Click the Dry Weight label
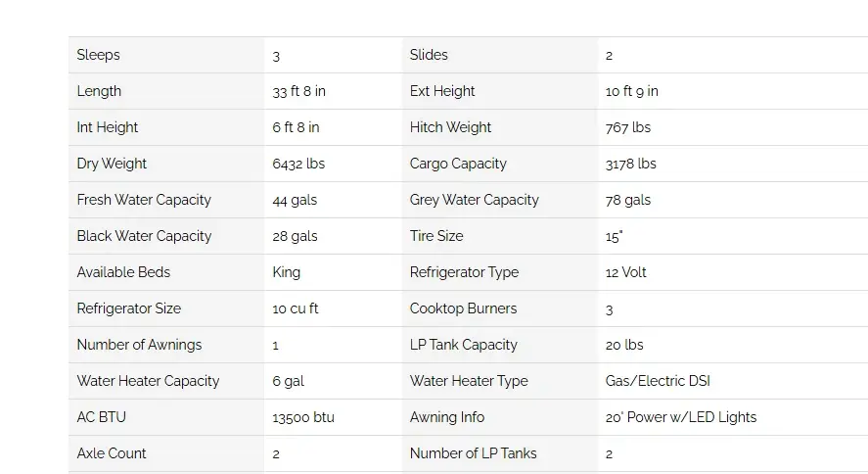 coord(112,164)
